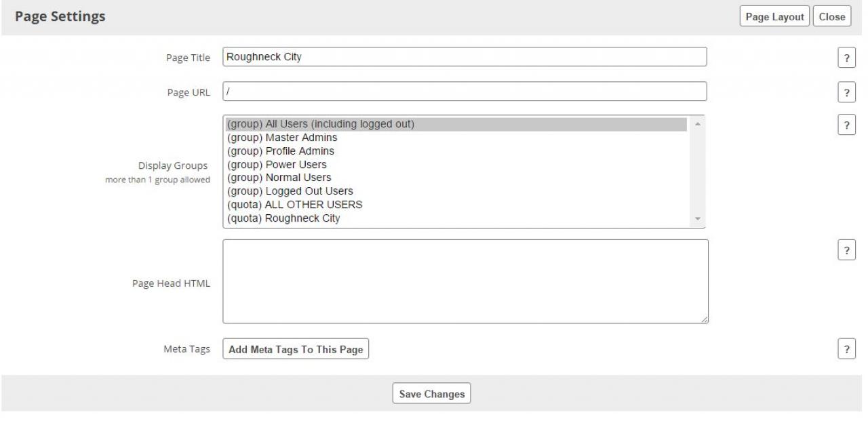Open help for Display Groups field

click(846, 125)
